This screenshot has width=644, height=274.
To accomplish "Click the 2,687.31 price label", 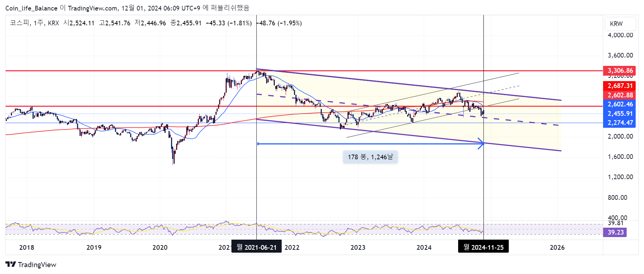I will tap(619, 86).
